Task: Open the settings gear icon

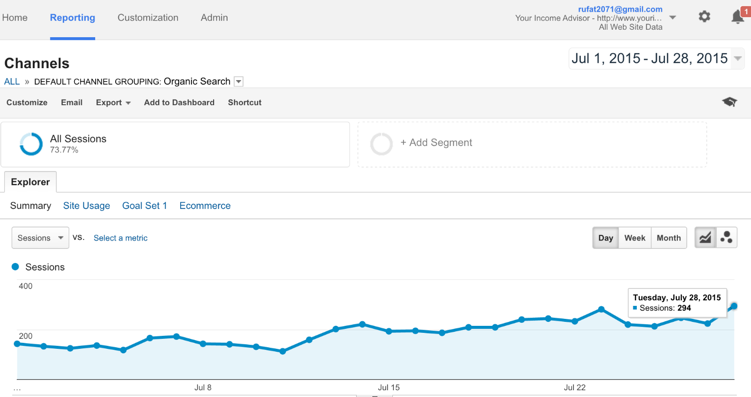Action: click(704, 17)
